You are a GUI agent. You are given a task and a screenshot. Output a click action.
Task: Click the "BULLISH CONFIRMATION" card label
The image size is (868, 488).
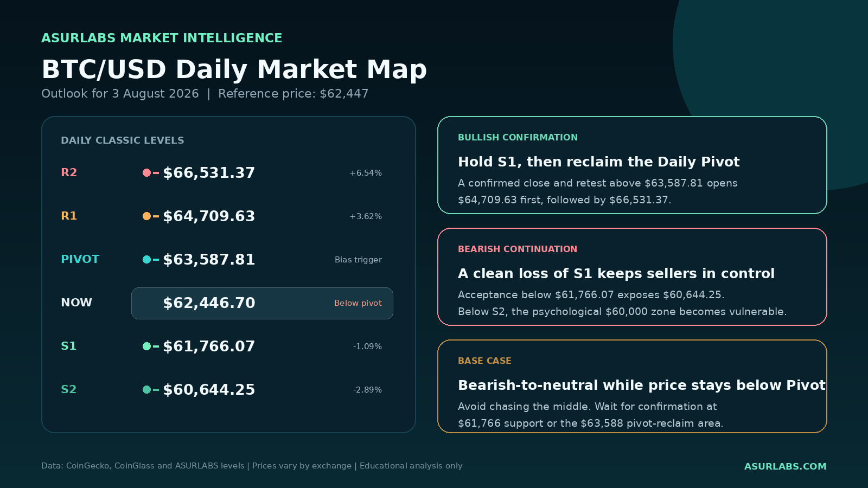click(x=518, y=138)
